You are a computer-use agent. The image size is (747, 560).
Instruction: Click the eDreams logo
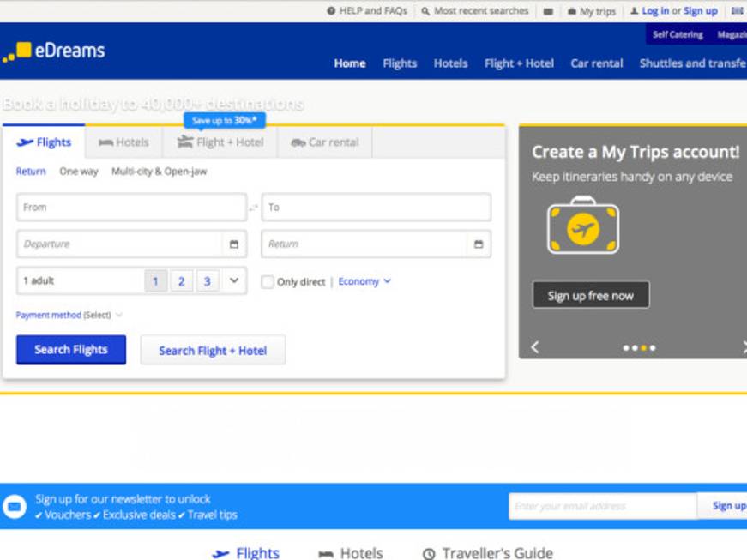(54, 51)
